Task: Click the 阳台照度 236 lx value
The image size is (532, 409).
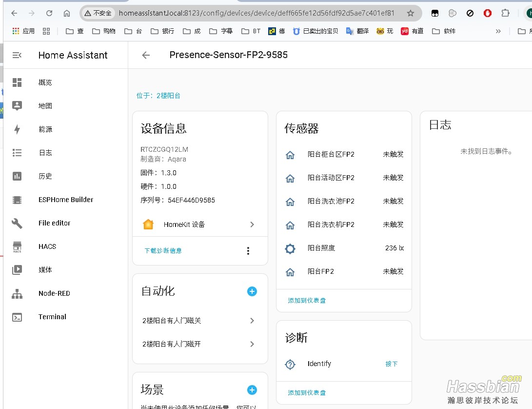Action: click(394, 248)
